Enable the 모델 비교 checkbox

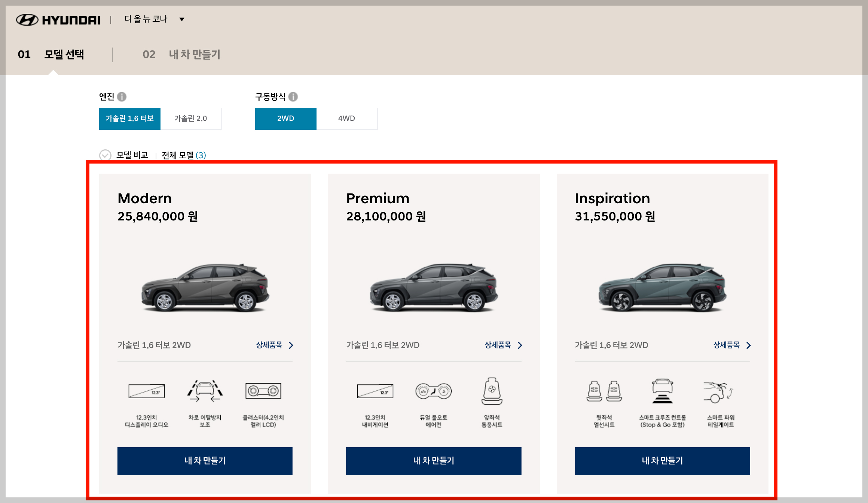click(x=105, y=155)
